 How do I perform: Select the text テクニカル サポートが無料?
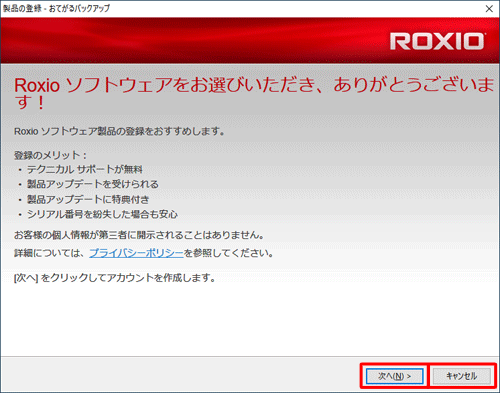pyautogui.click(x=85, y=170)
